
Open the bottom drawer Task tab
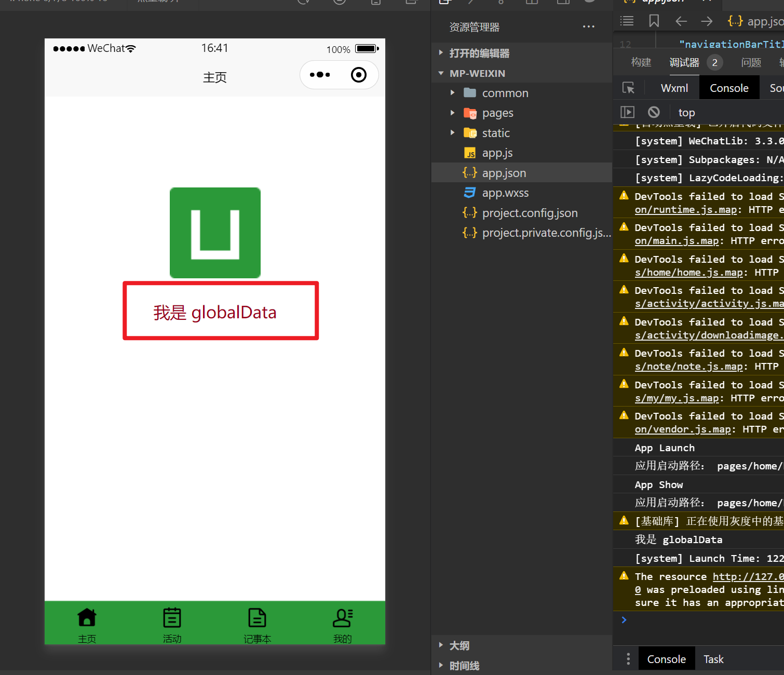[713, 659]
